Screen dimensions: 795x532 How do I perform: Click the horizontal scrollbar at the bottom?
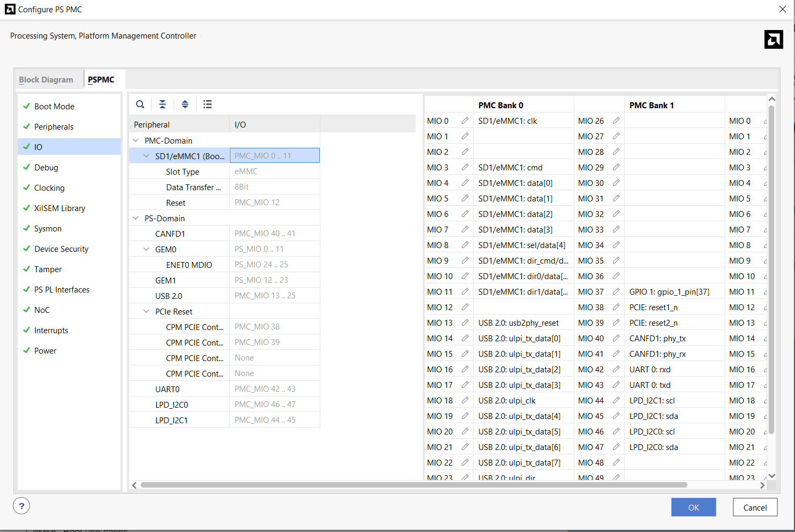click(x=414, y=485)
